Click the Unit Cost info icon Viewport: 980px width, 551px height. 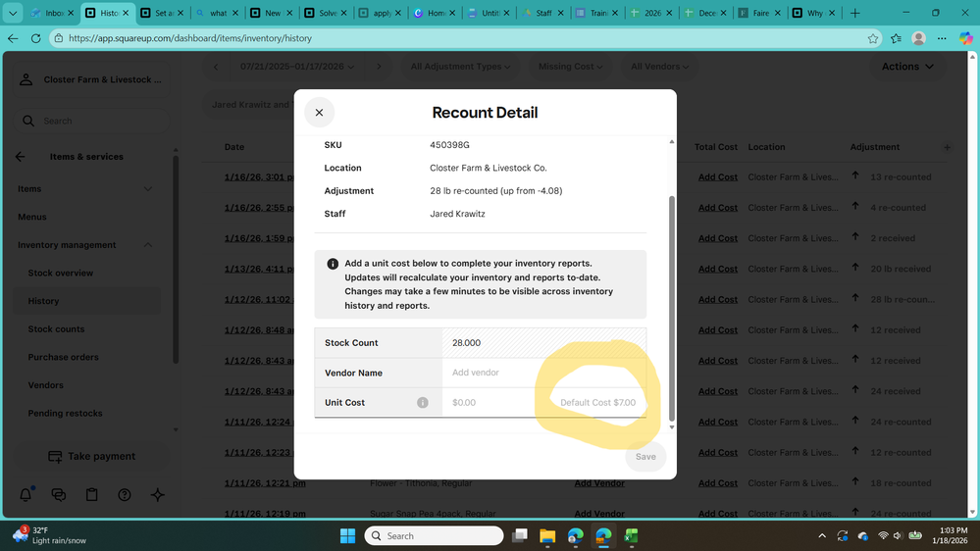click(423, 402)
